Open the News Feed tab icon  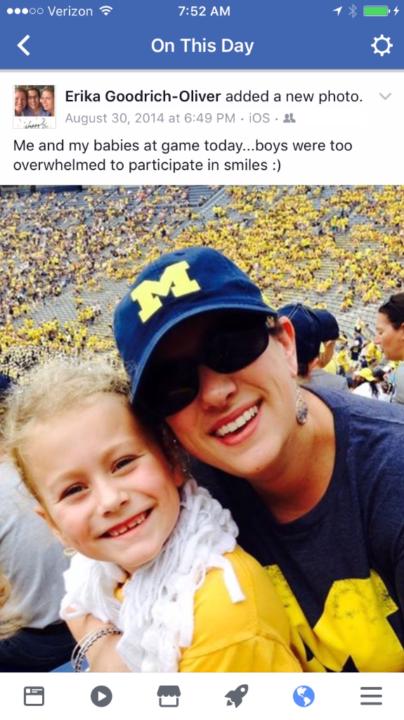tap(34, 696)
